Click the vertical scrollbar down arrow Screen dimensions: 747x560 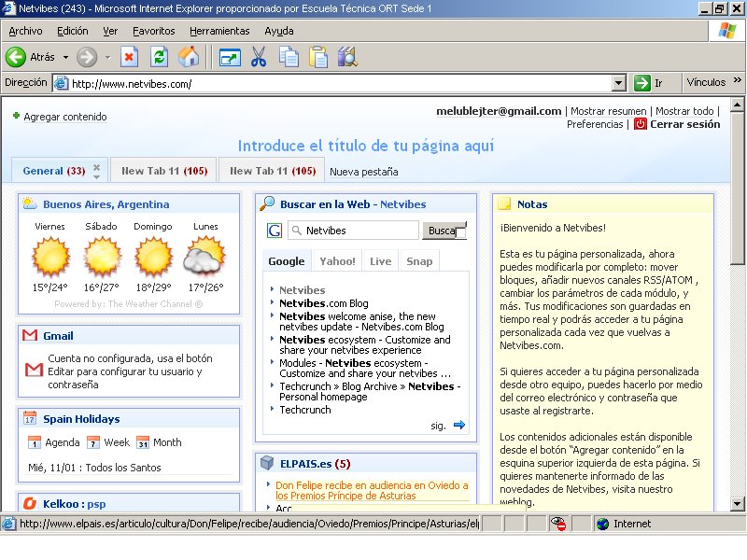[x=737, y=503]
